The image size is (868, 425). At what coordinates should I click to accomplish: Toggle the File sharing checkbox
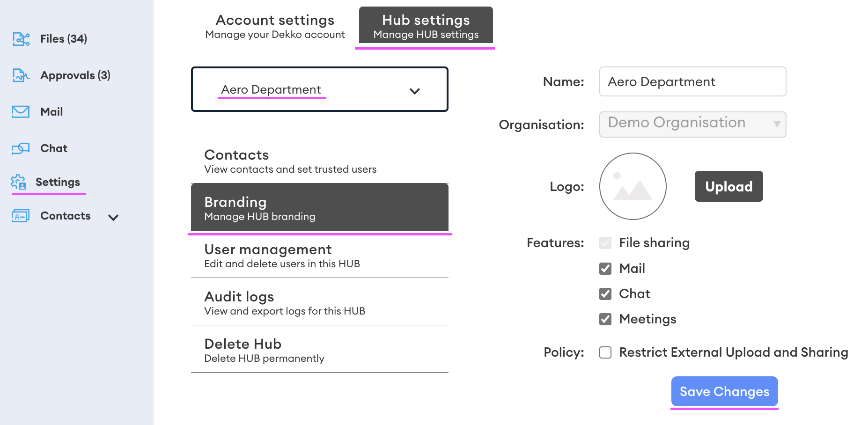(x=605, y=243)
